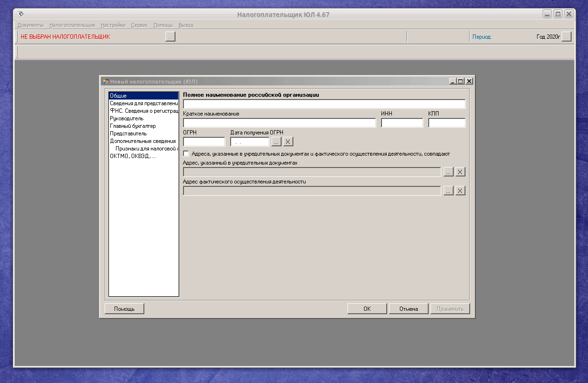Check the addresses coincide checkbox
This screenshot has height=383, width=588.
(x=186, y=154)
